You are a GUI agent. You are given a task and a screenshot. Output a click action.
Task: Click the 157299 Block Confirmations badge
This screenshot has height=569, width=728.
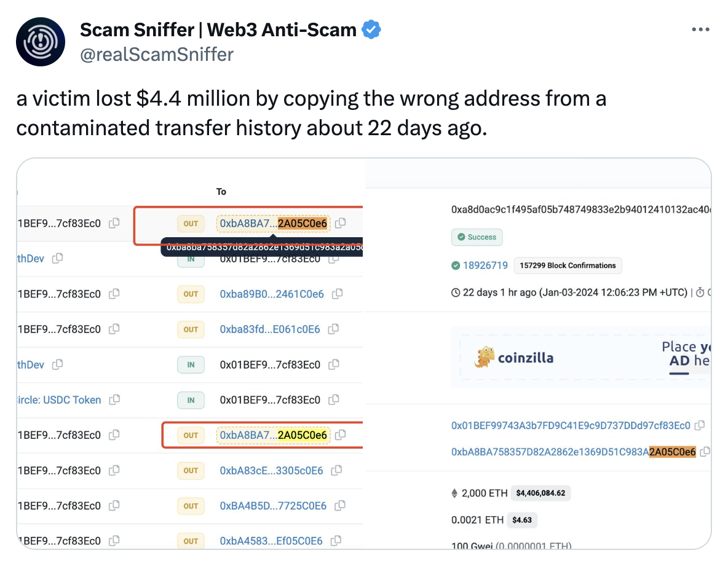click(568, 265)
